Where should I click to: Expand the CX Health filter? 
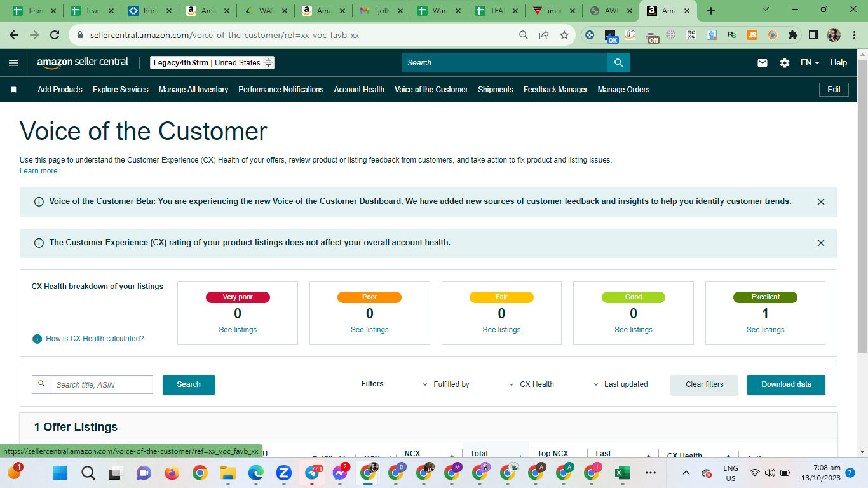coord(532,384)
